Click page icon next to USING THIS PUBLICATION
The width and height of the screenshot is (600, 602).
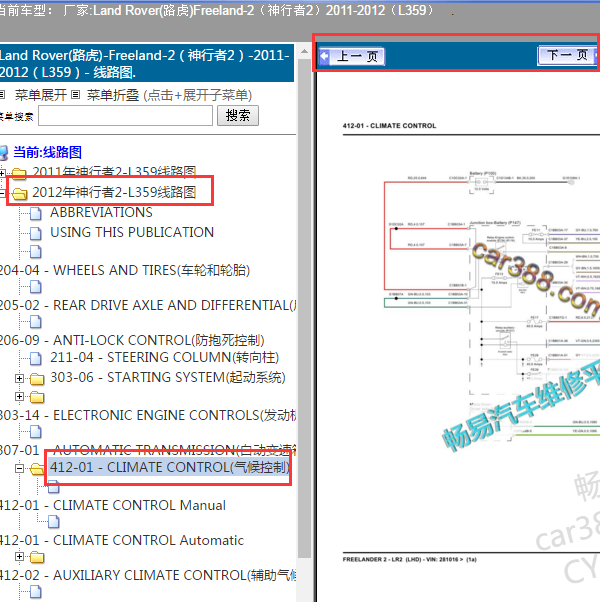pos(35,233)
